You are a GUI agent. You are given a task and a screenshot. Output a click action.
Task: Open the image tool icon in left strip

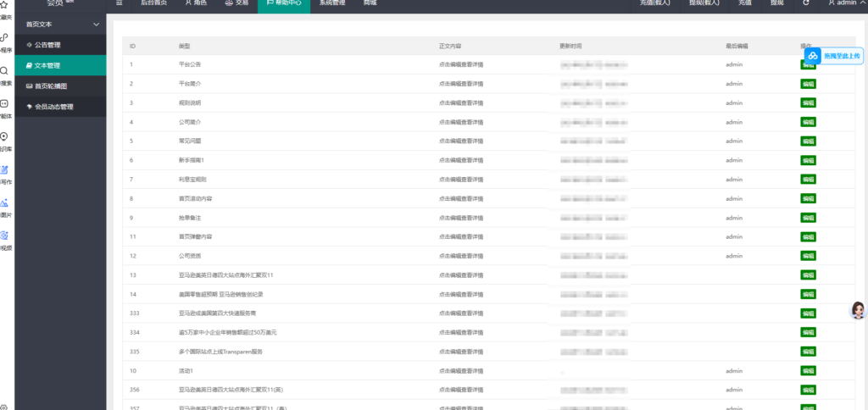(4, 203)
